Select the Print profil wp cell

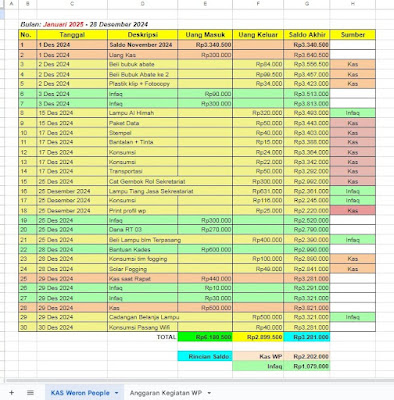coord(143,211)
